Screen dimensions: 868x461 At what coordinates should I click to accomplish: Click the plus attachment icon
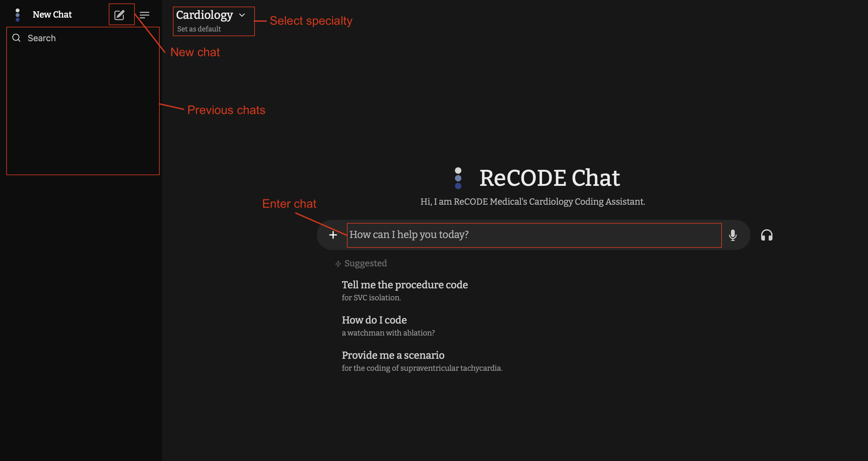[x=333, y=235]
